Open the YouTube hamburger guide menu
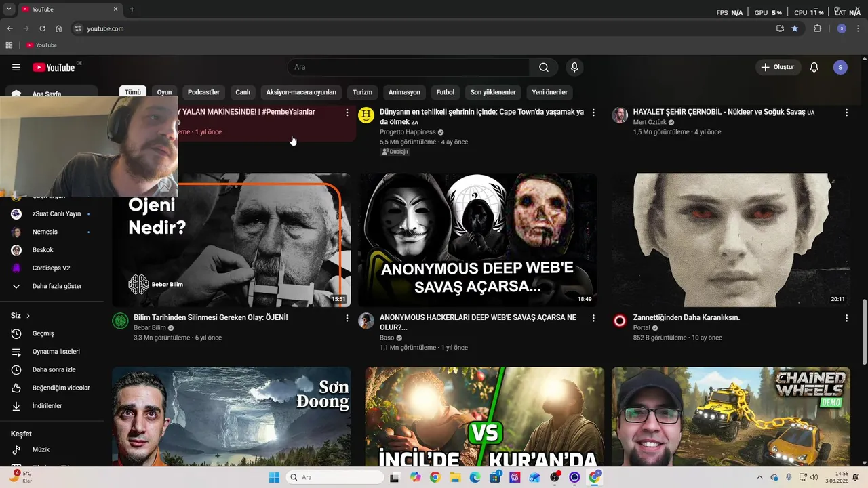 (x=16, y=67)
